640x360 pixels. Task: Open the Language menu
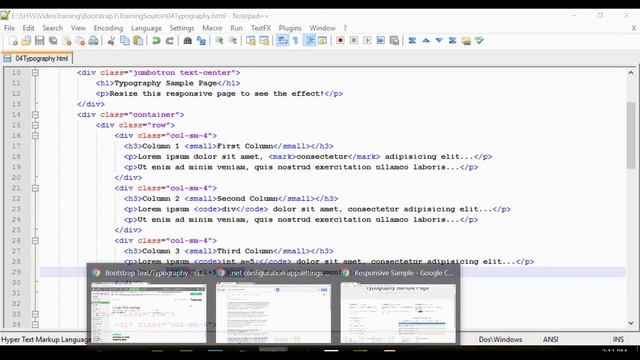[x=146, y=28]
